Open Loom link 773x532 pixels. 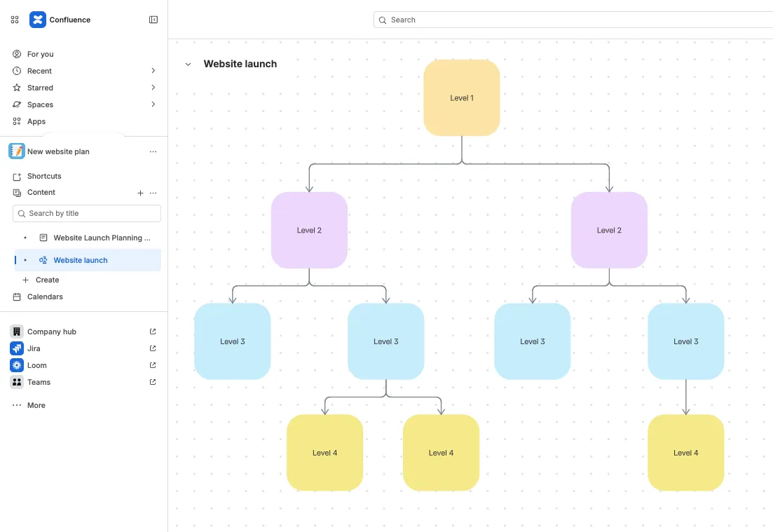37,365
